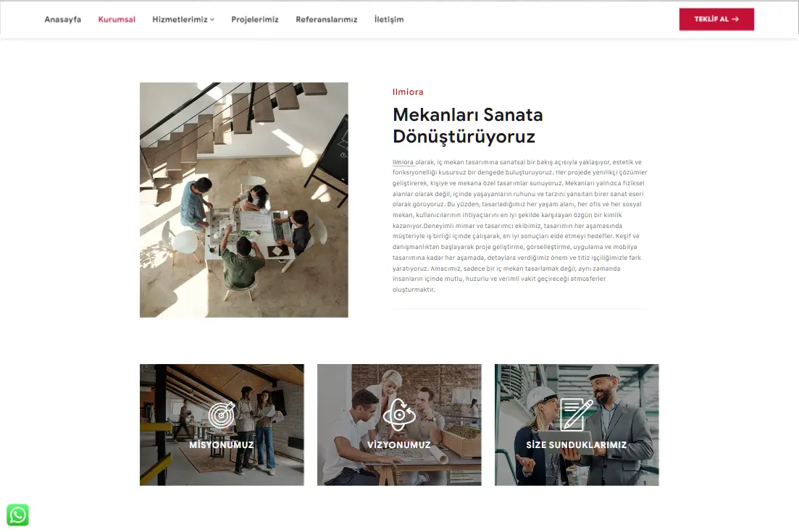Click the Mekanları Sanata Dönüştürüyoruz heading

coord(468,126)
